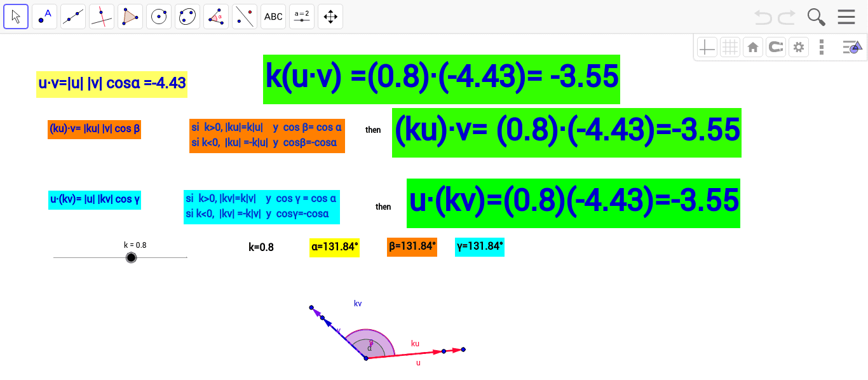Screen dimensions: 868x380
Task: Activate the Angle measurement tool
Action: tap(215, 16)
